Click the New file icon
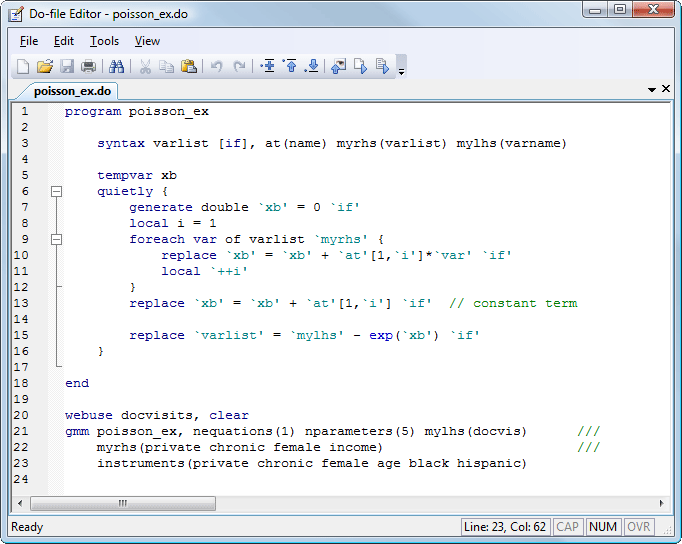The width and height of the screenshot is (682, 544). click(23, 67)
